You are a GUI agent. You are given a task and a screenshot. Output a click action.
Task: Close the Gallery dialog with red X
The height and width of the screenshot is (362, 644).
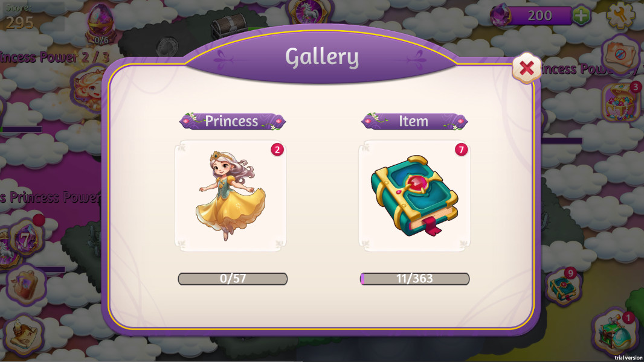pos(526,68)
